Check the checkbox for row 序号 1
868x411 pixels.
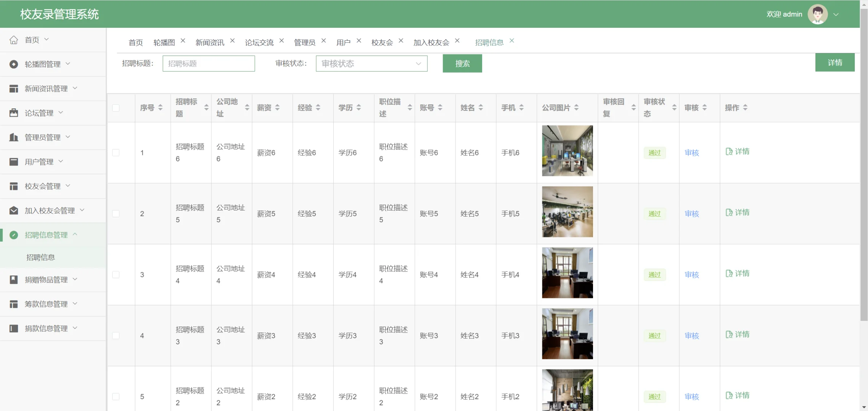[116, 152]
